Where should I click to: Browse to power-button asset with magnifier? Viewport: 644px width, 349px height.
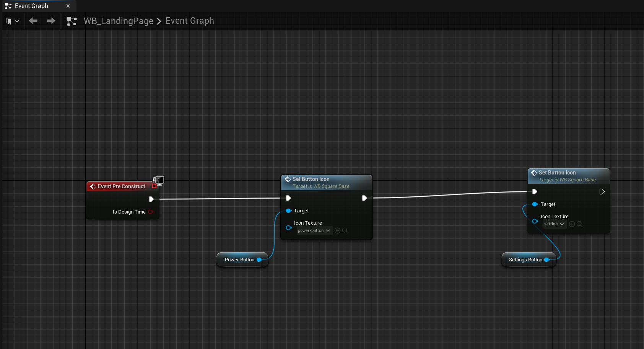click(x=345, y=230)
